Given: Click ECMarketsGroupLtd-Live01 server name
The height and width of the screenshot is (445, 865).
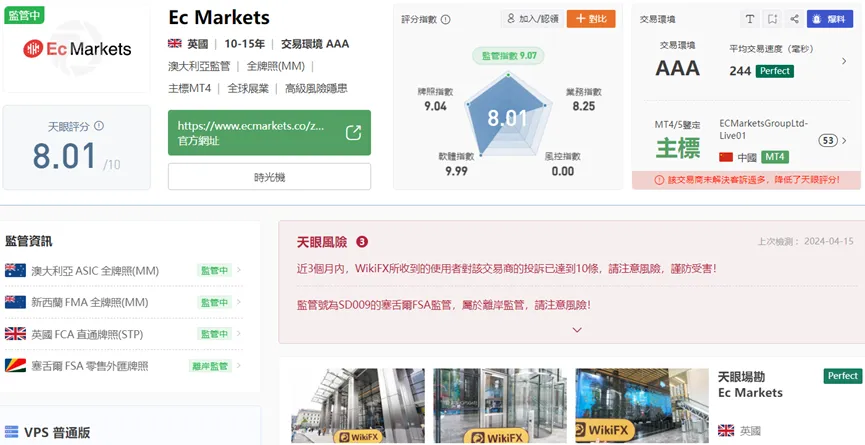Looking at the screenshot, I should tap(764, 130).
